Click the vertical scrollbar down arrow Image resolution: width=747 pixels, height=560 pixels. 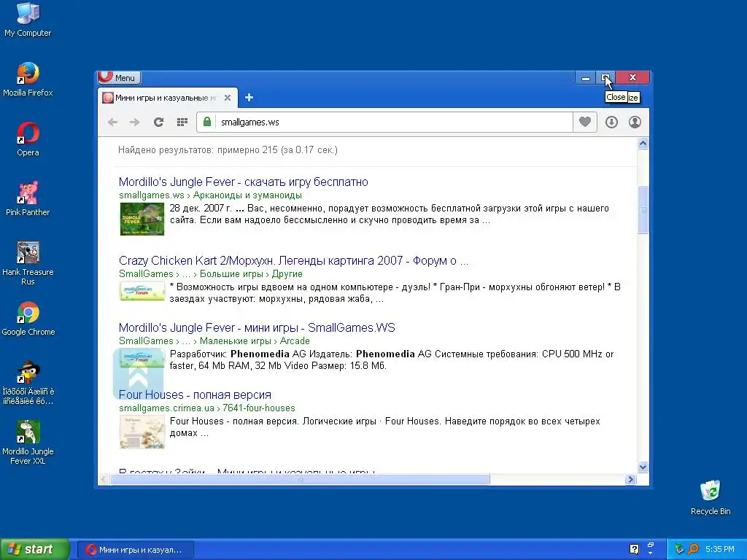pos(643,467)
